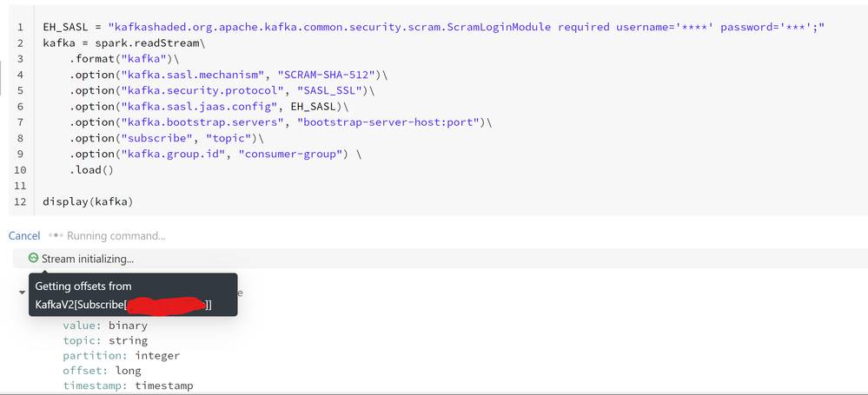This screenshot has height=395, width=868.
Task: Select the 'partition: integer' schema field
Action: click(x=121, y=356)
